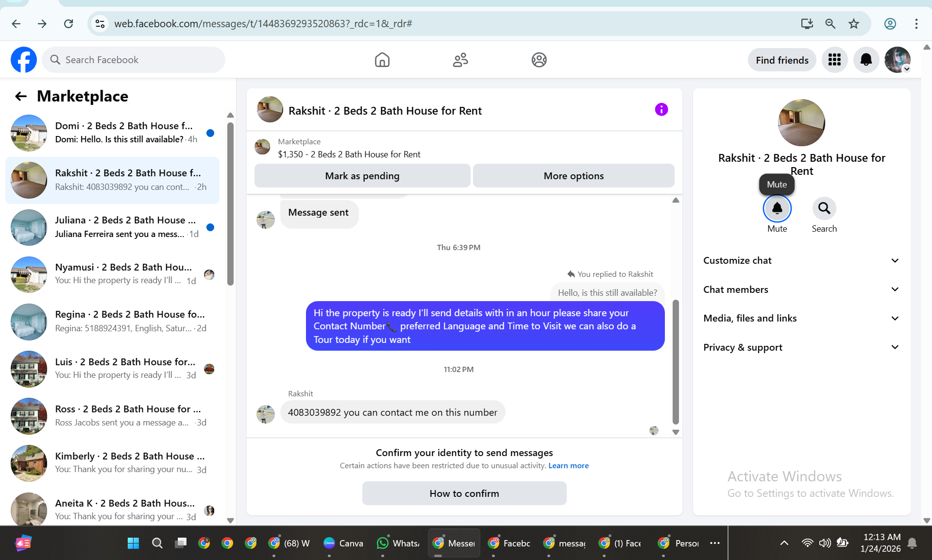Image resolution: width=932 pixels, height=560 pixels.
Task: Click the install app icon in address bar
Action: click(807, 24)
